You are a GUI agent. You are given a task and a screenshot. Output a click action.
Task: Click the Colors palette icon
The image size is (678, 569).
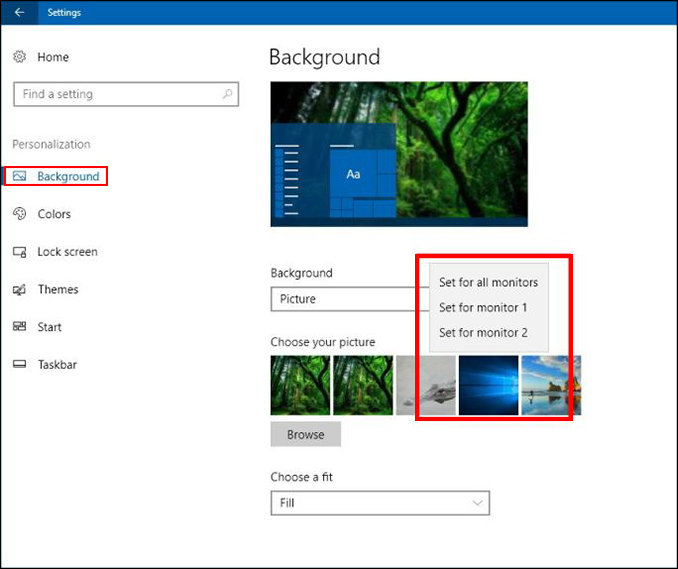click(19, 214)
